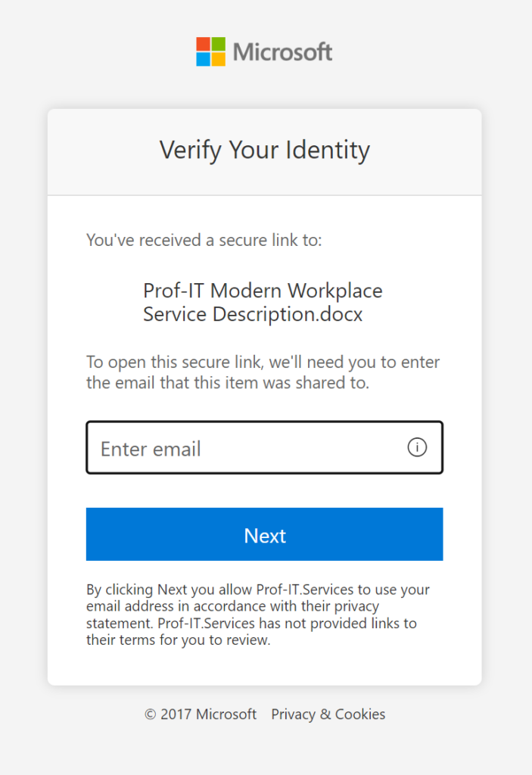532x775 pixels.
Task: Click the Prof-IT Modern Workplace file name line
Action: coord(263,291)
